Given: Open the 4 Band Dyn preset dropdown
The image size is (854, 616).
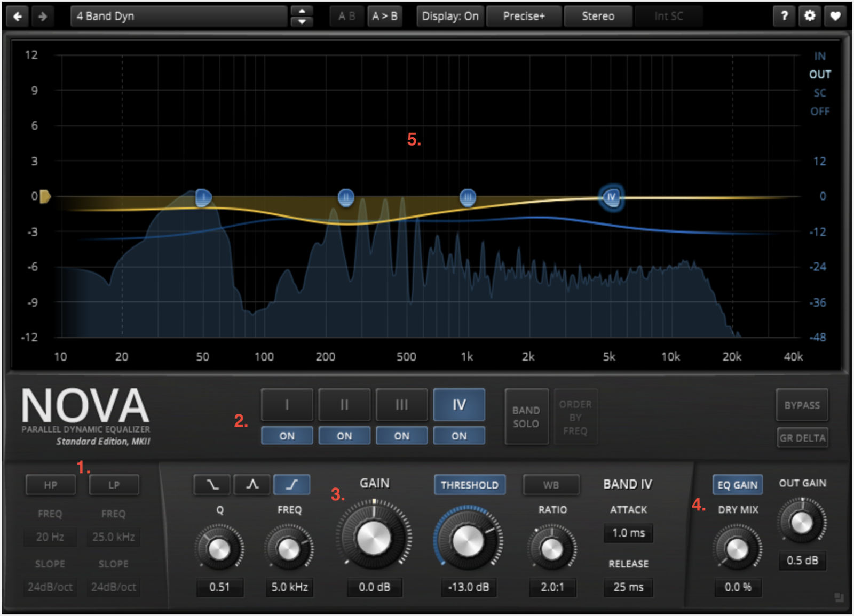Looking at the screenshot, I should coord(179,17).
